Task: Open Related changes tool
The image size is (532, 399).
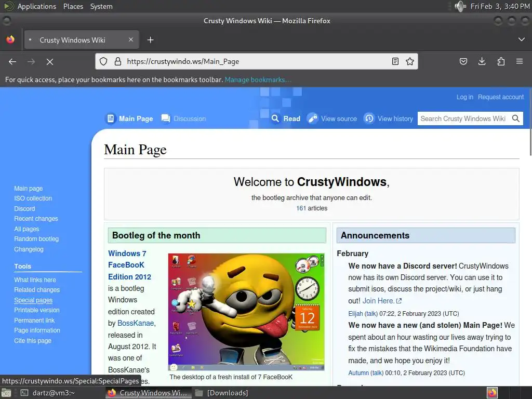Action: coord(37,290)
